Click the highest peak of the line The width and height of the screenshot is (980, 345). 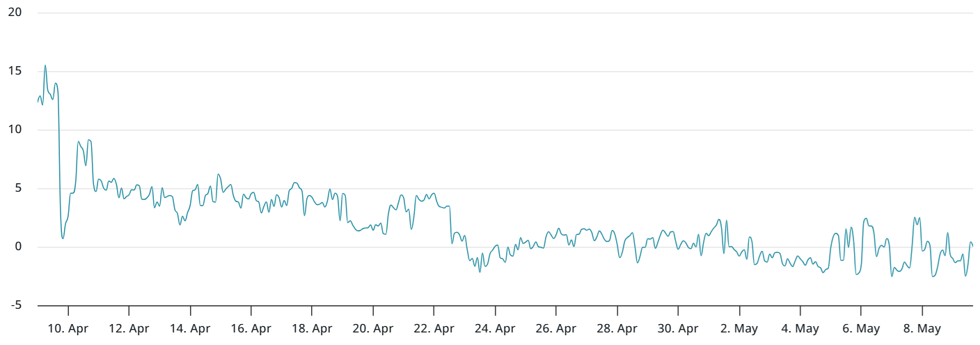pyautogui.click(x=45, y=66)
